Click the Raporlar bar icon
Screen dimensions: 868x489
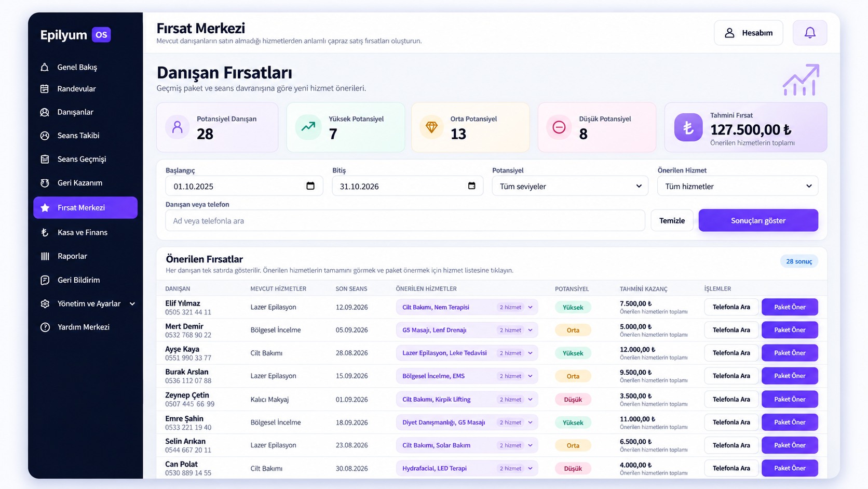coord(45,256)
